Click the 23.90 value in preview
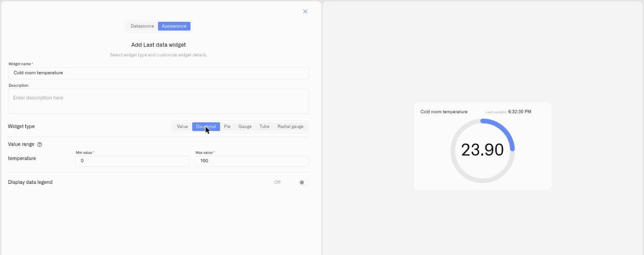644x255 pixels. (483, 150)
